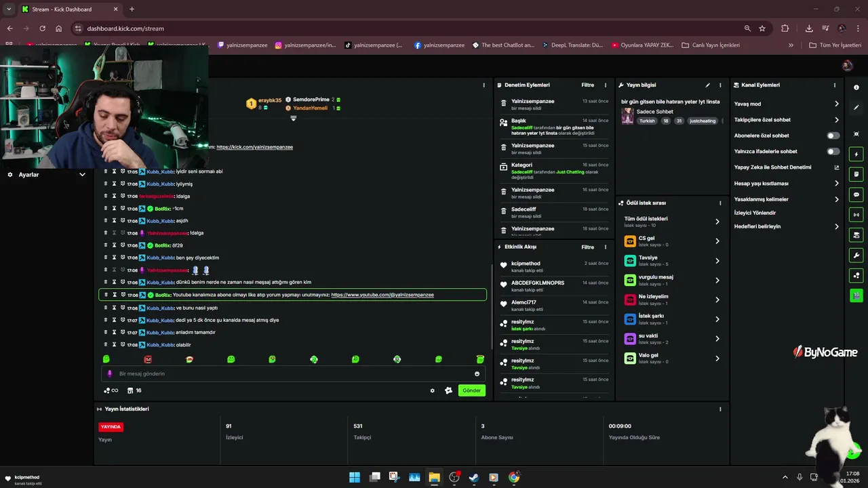Open the Tavsiye reward row
The width and height of the screenshot is (868, 488).
671,261
